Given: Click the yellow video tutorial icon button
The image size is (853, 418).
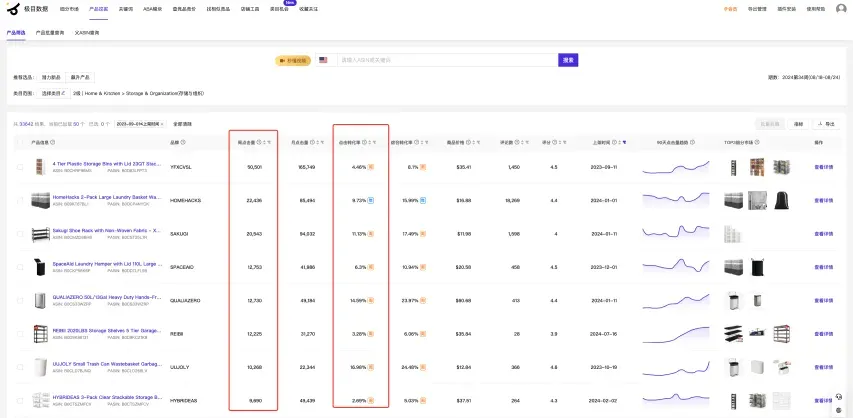Looking at the screenshot, I should click(293, 60).
